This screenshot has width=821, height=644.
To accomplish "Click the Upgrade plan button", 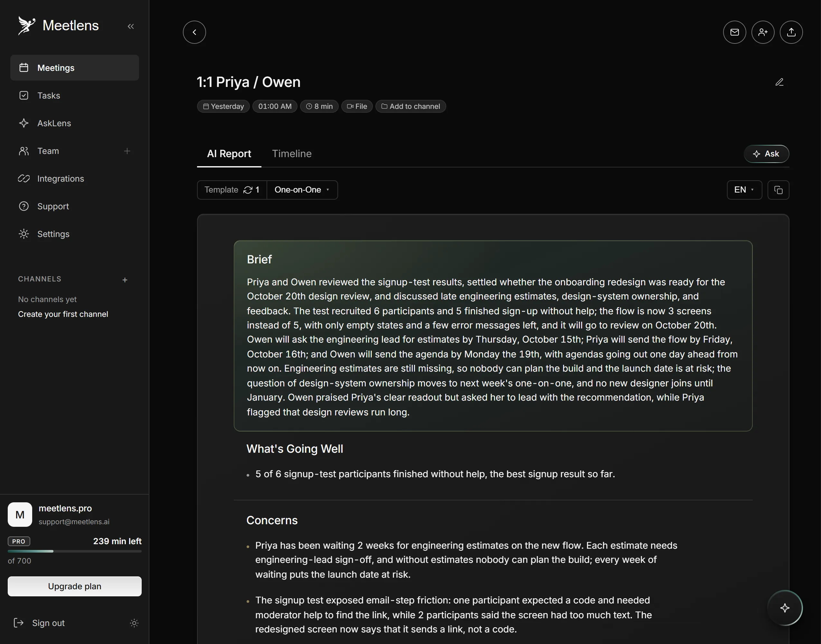I will (75, 586).
